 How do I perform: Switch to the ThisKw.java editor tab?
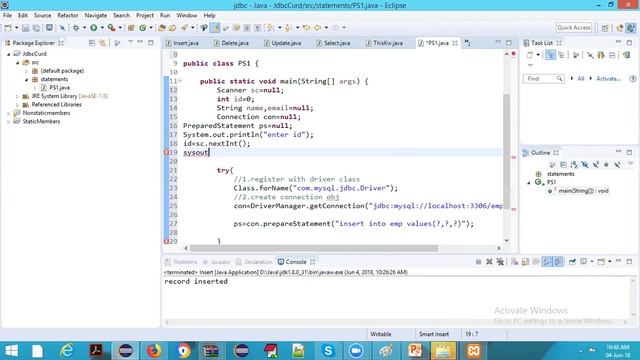point(384,43)
